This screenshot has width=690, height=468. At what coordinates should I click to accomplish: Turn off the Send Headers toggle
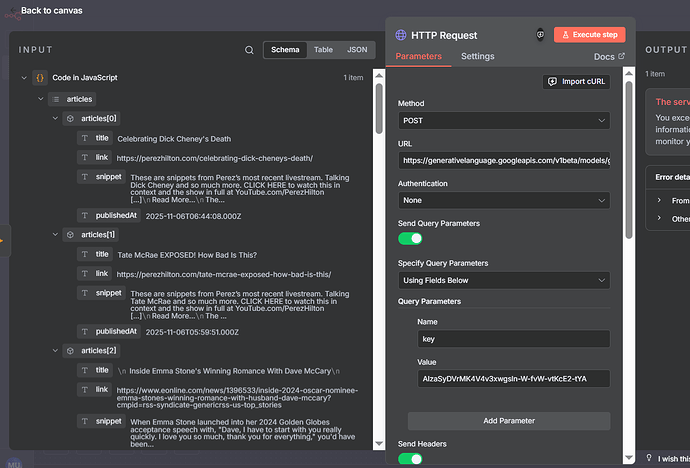[410, 459]
